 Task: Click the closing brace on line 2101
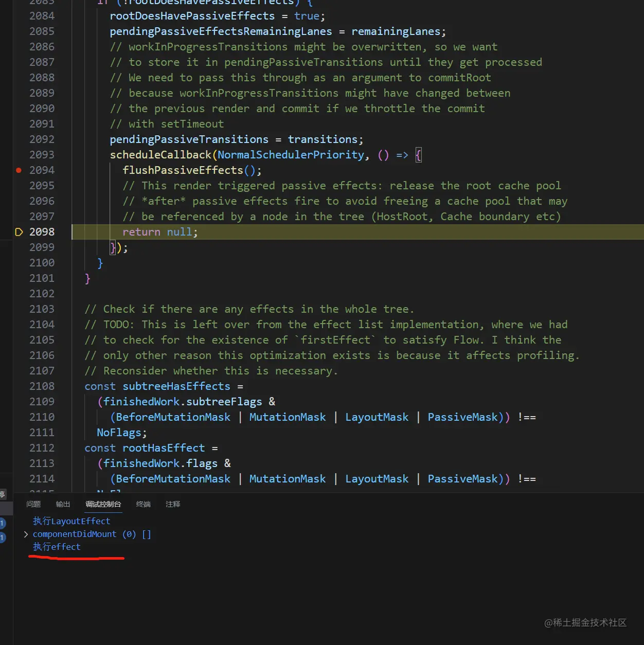87,278
